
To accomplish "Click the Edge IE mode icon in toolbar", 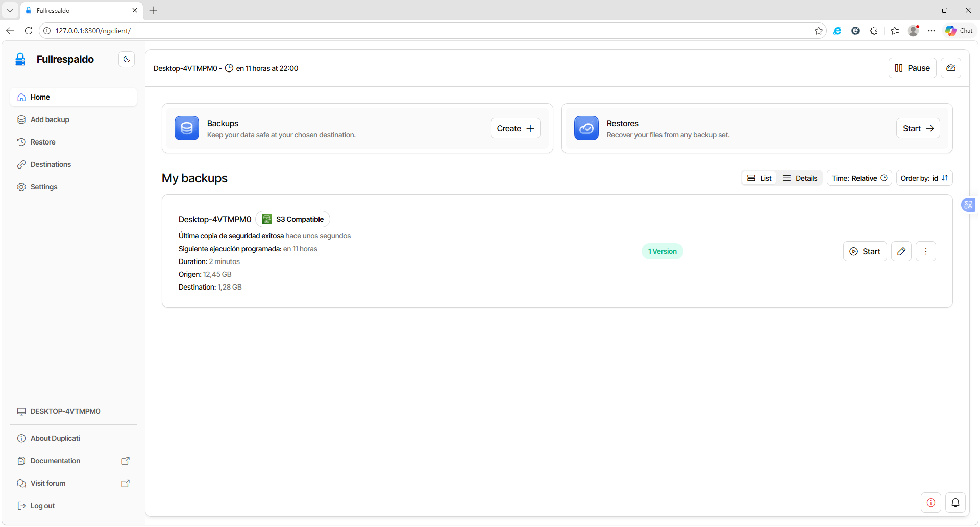I will pos(837,31).
